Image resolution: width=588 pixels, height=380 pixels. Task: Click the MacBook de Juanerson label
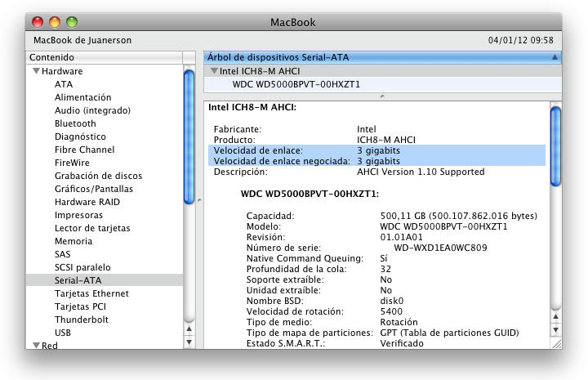82,40
